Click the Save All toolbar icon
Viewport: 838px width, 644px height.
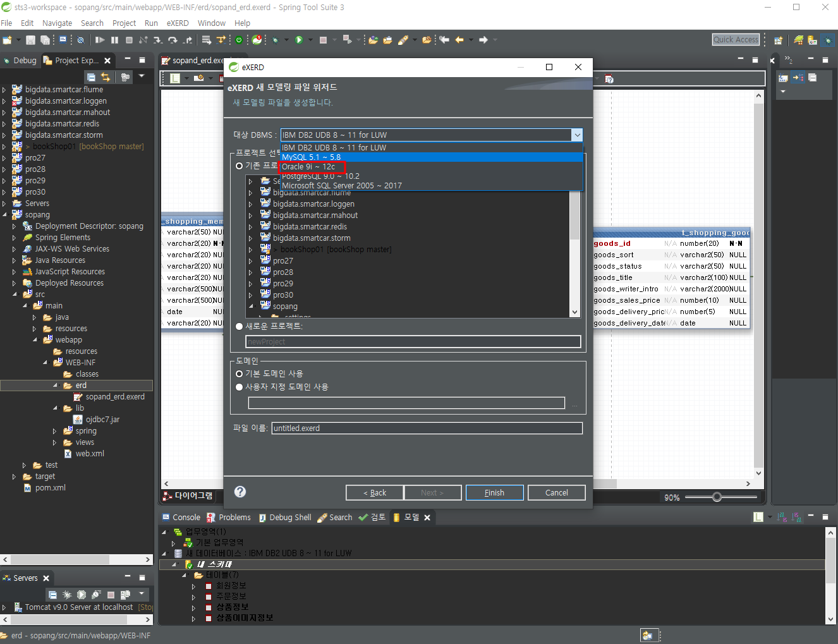coord(45,40)
